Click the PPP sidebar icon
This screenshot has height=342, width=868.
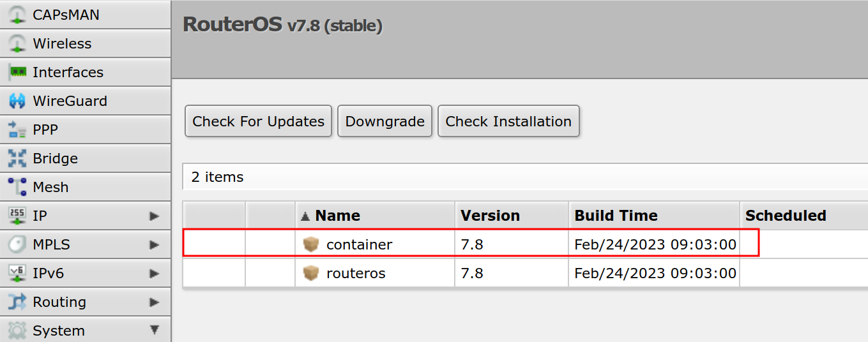(17, 130)
